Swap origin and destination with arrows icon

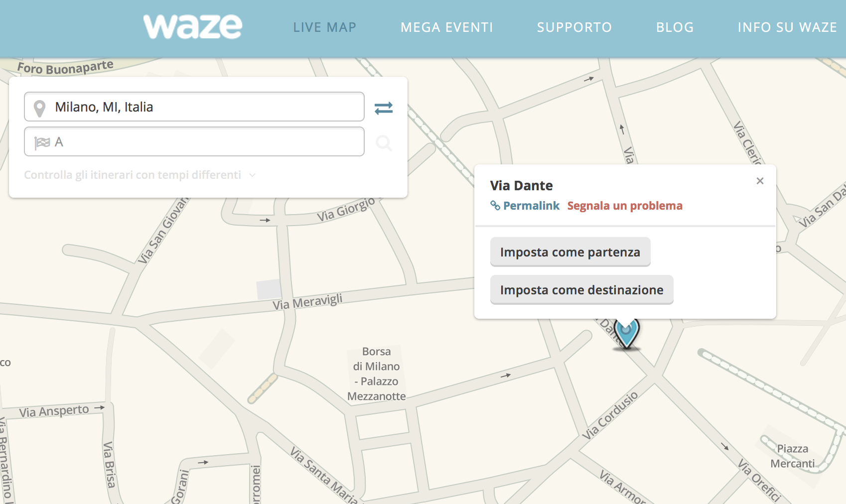tap(383, 108)
